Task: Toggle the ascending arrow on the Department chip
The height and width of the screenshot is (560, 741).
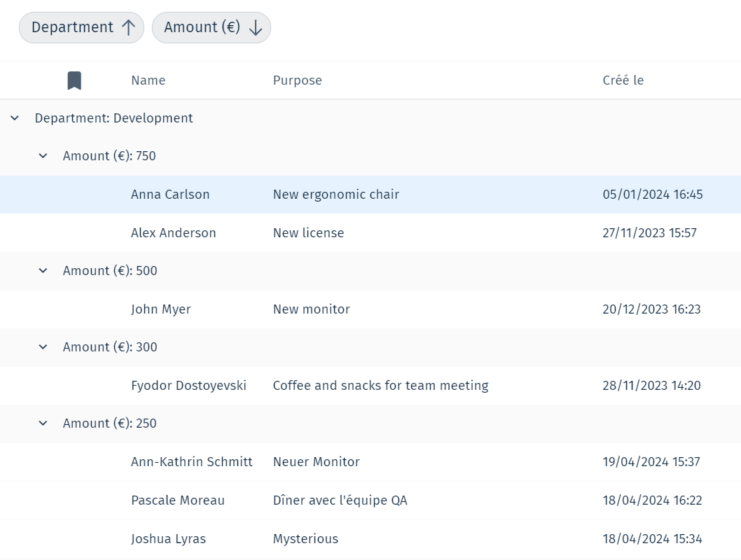Action: [128, 27]
